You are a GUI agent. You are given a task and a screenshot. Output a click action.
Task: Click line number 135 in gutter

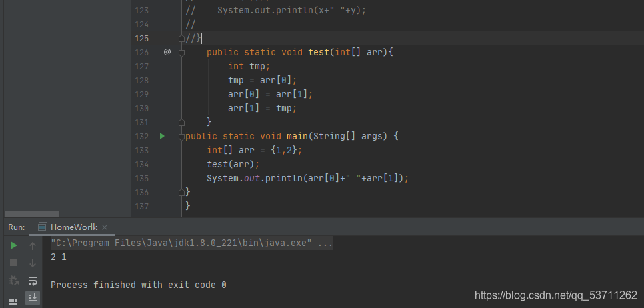[x=142, y=178]
